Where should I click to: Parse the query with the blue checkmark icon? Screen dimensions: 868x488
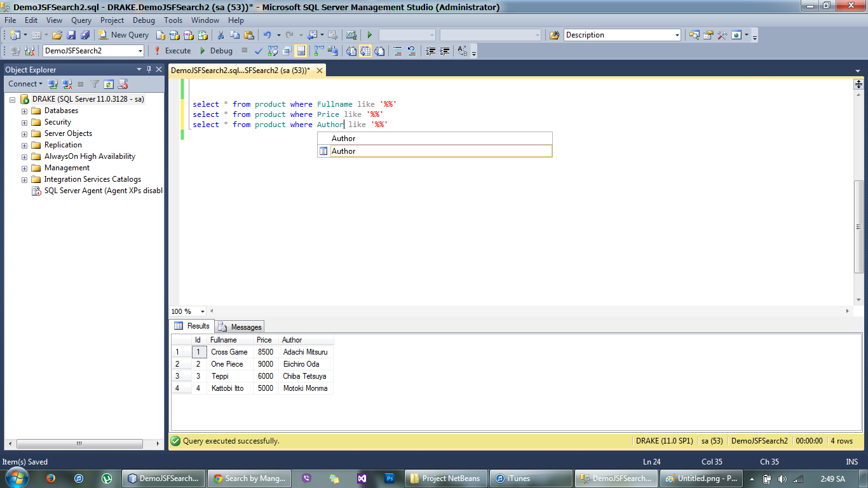pyautogui.click(x=259, y=51)
